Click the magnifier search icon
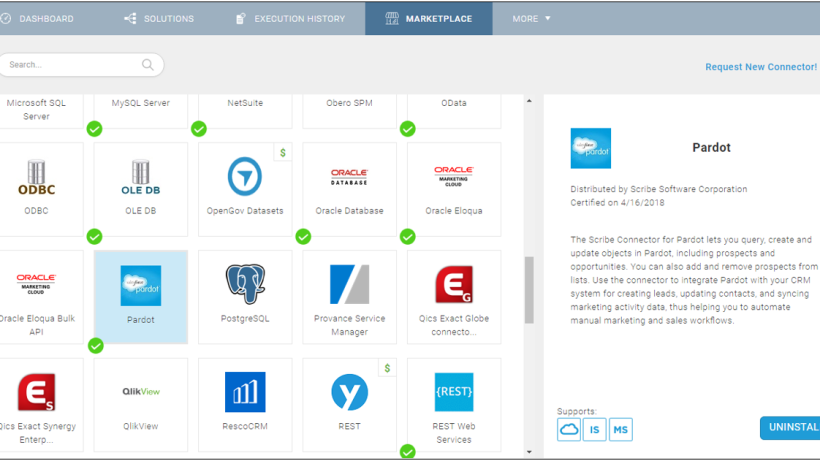 click(148, 65)
